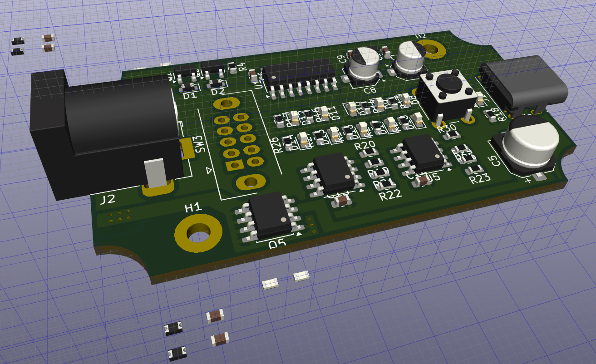596x364 pixels.
Task: Click the U5 SOIC chip body
Action: (423, 150)
